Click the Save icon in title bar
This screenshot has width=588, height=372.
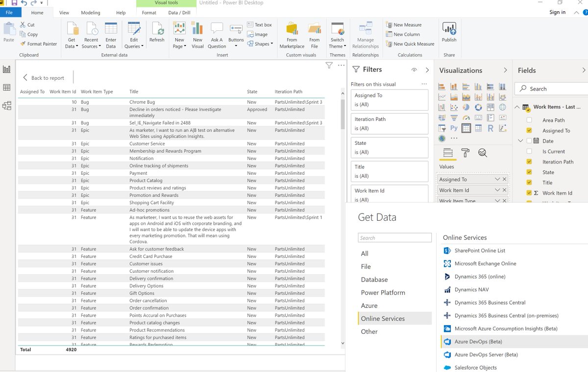[x=14, y=3]
